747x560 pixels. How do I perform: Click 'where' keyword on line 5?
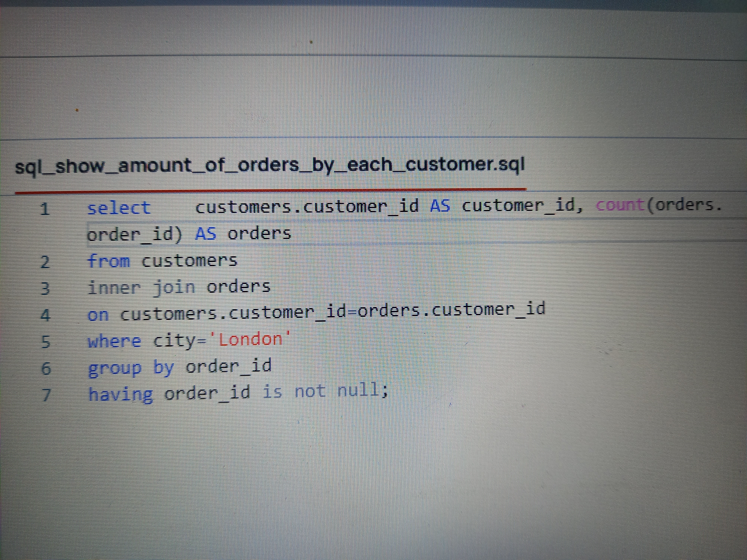pos(114,342)
